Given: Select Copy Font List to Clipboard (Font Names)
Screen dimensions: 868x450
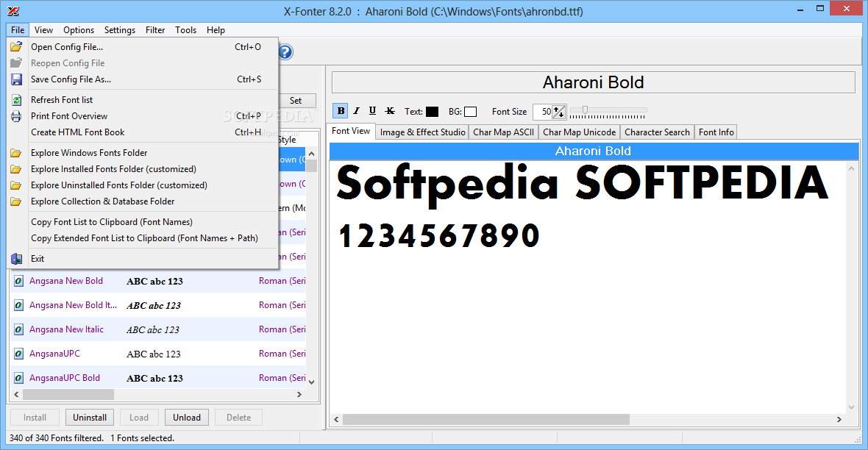Looking at the screenshot, I should [143, 222].
